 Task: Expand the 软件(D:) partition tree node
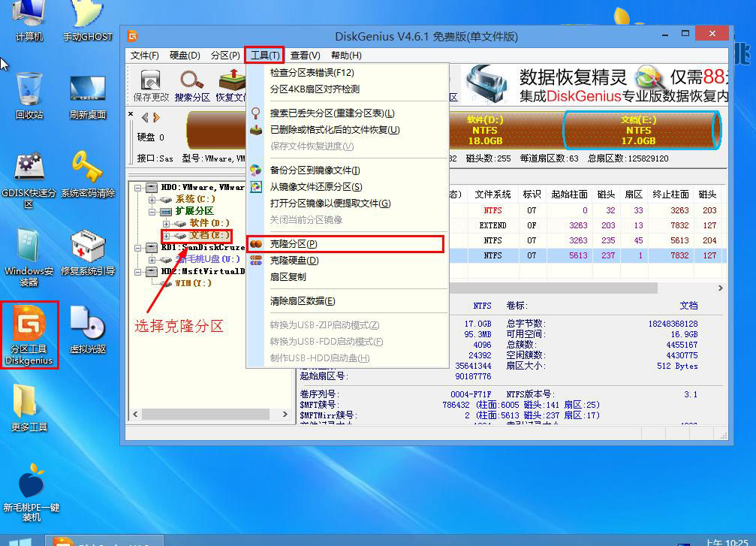[x=166, y=223]
